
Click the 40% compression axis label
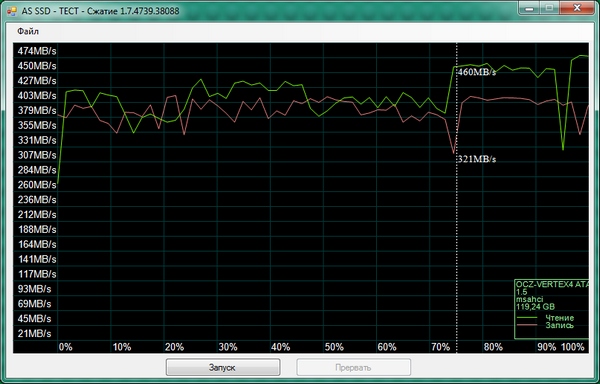coord(280,347)
